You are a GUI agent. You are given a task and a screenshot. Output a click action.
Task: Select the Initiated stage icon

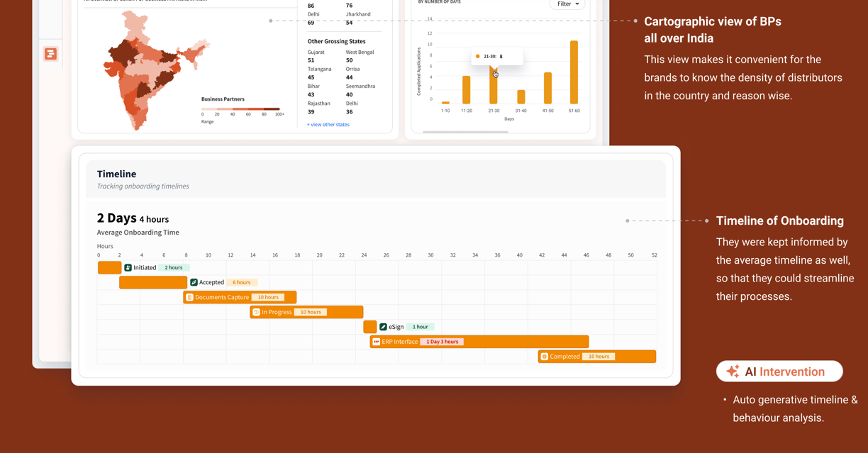128,268
